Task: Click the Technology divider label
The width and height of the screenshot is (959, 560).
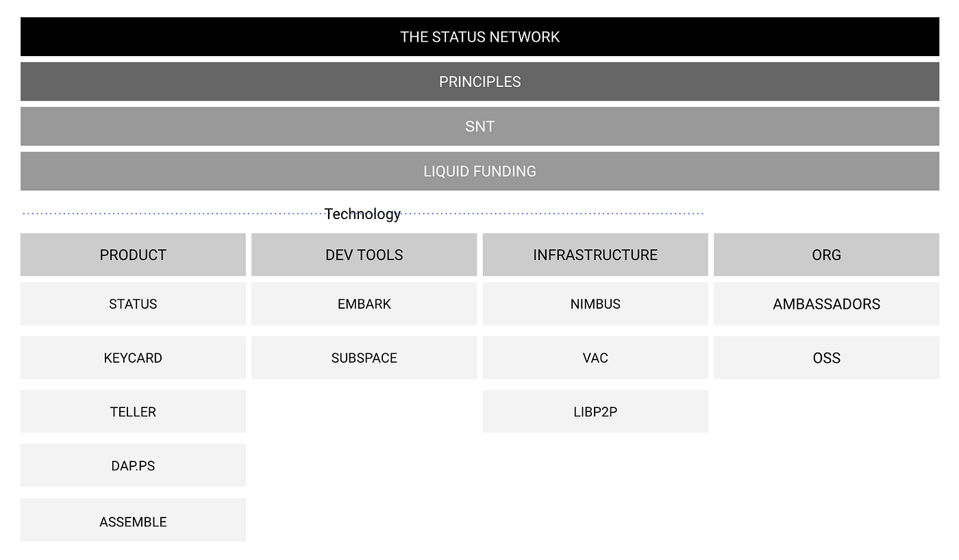Action: 362,214
